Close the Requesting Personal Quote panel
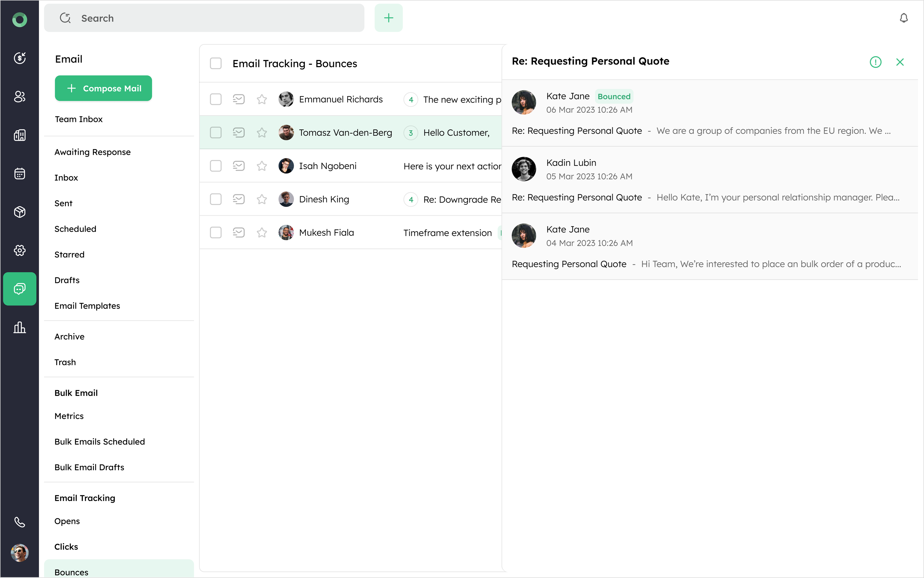Viewport: 924px width, 578px height. [900, 62]
